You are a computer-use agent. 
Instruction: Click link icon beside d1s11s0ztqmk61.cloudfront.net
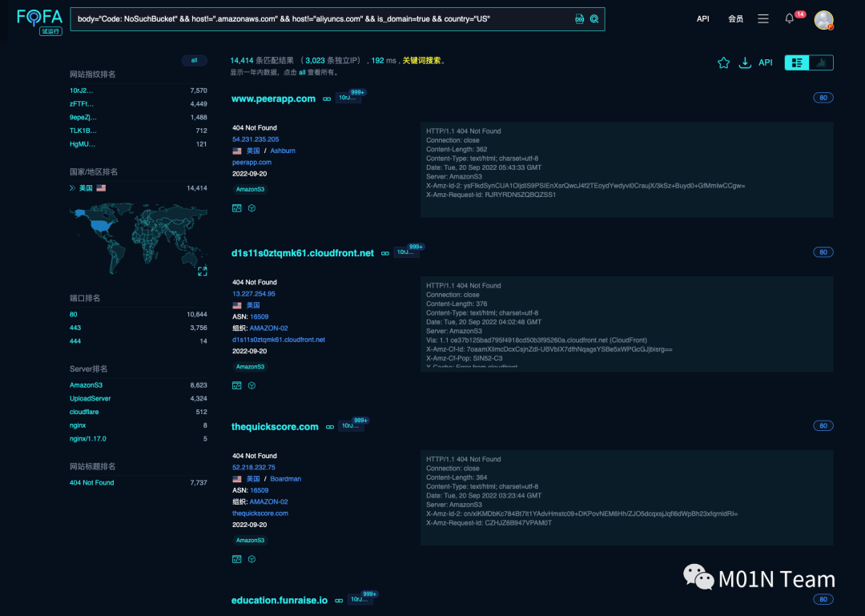pyautogui.click(x=385, y=254)
